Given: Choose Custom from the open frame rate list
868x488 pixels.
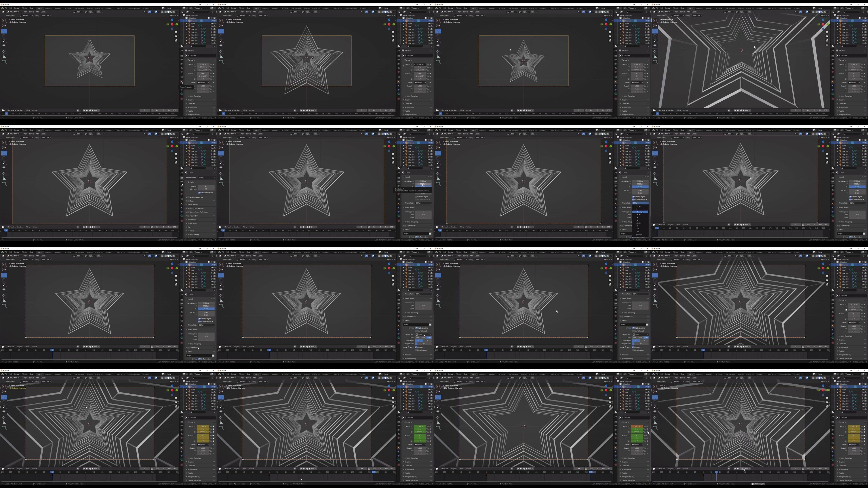Looking at the screenshot, I should [640, 235].
